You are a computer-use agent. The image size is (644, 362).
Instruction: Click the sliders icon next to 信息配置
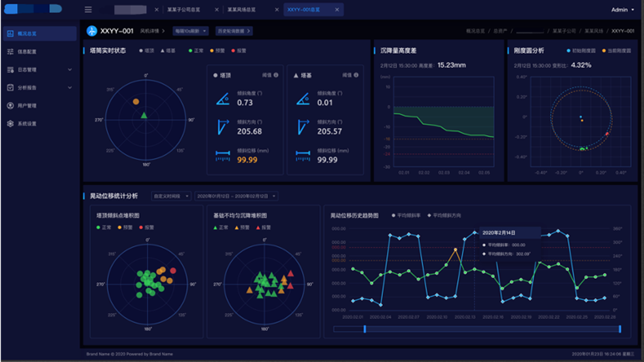pyautogui.click(x=10, y=52)
